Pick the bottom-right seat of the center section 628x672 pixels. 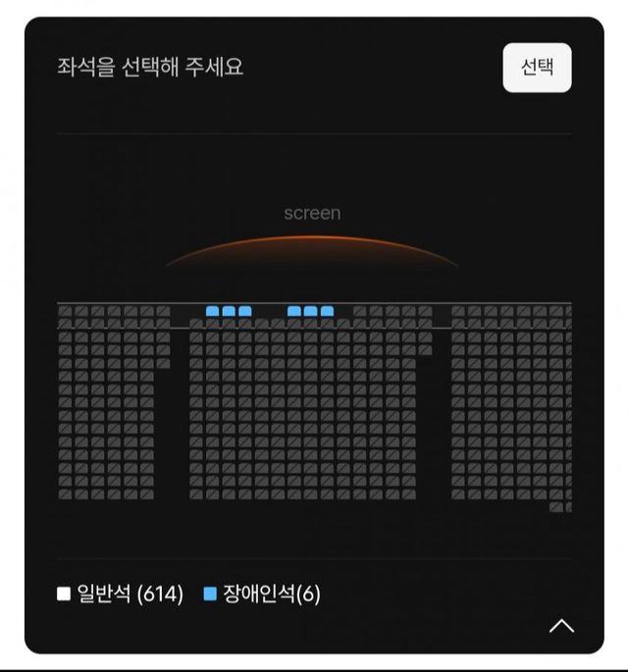click(x=409, y=494)
